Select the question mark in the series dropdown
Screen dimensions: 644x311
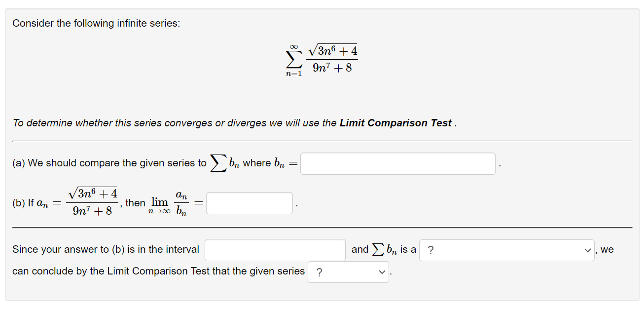click(320, 272)
